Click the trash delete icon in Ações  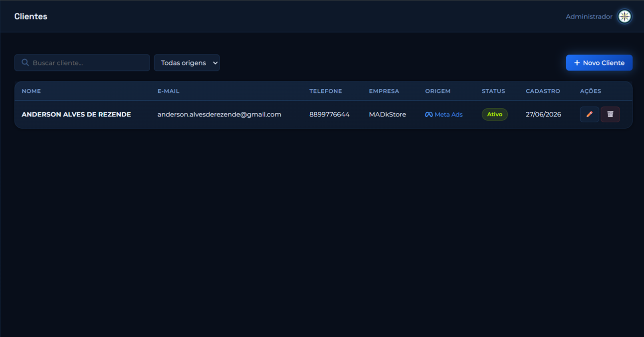click(x=610, y=114)
